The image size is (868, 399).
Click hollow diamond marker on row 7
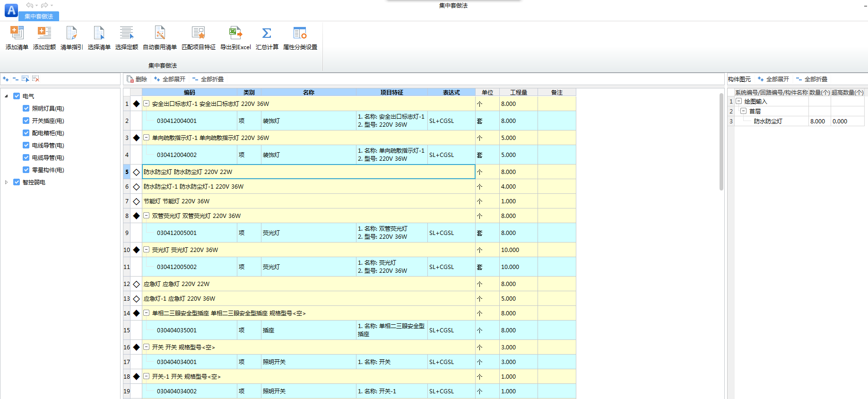(136, 201)
